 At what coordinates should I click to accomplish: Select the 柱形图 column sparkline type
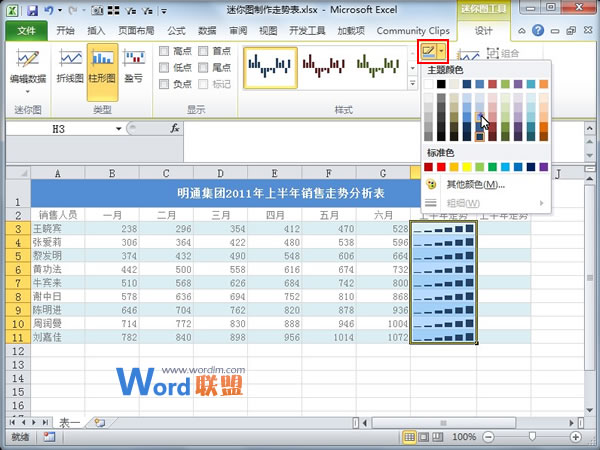pyautogui.click(x=102, y=70)
